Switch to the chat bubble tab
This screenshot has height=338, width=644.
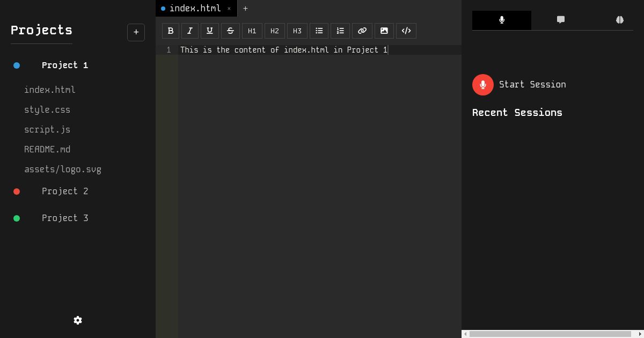pyautogui.click(x=560, y=20)
